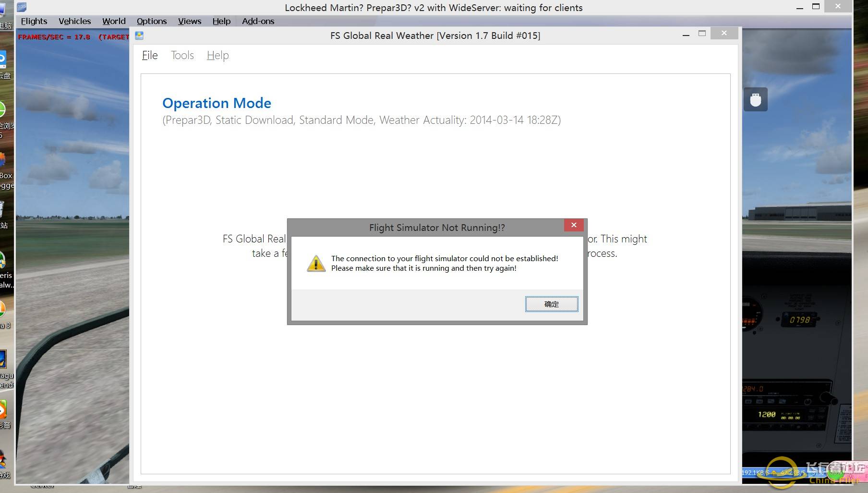Open Prepar3D Views menu
This screenshot has height=493, width=868.
pos(190,21)
